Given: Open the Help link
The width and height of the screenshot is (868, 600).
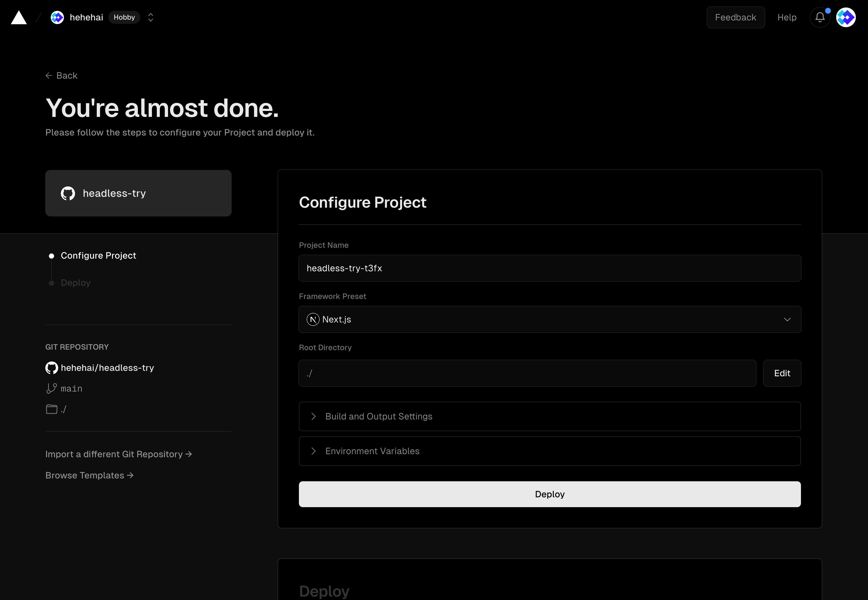Looking at the screenshot, I should click(787, 17).
